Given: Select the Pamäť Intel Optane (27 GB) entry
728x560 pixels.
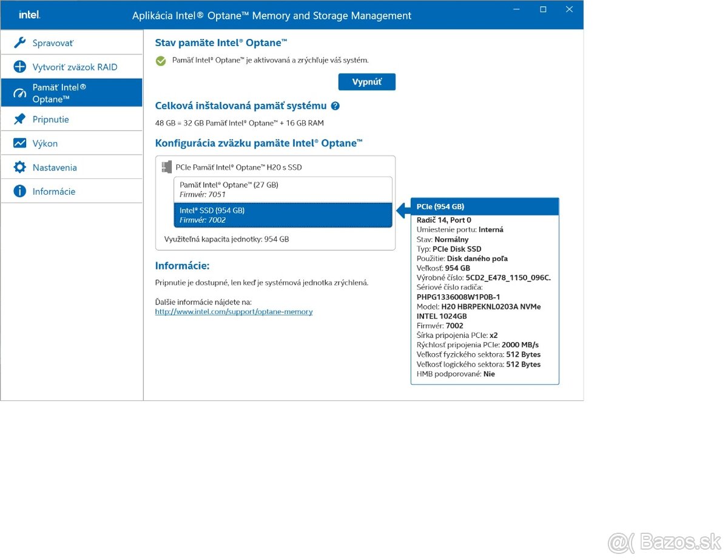Looking at the screenshot, I should (x=283, y=189).
